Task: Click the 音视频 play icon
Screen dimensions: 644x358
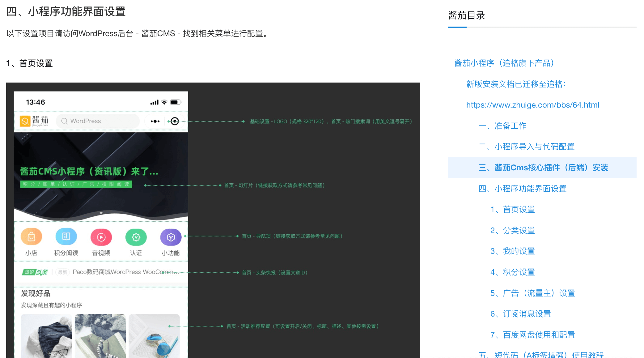Action: (101, 237)
